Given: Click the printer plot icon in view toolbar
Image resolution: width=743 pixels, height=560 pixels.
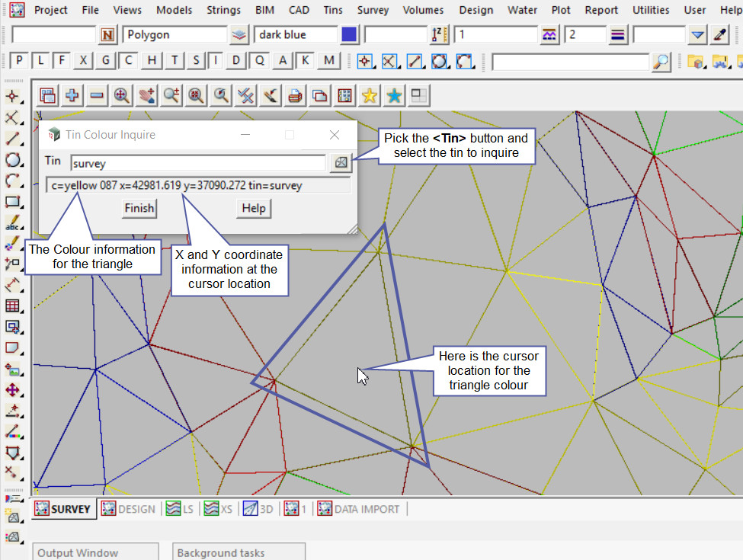Looking at the screenshot, I should point(296,95).
